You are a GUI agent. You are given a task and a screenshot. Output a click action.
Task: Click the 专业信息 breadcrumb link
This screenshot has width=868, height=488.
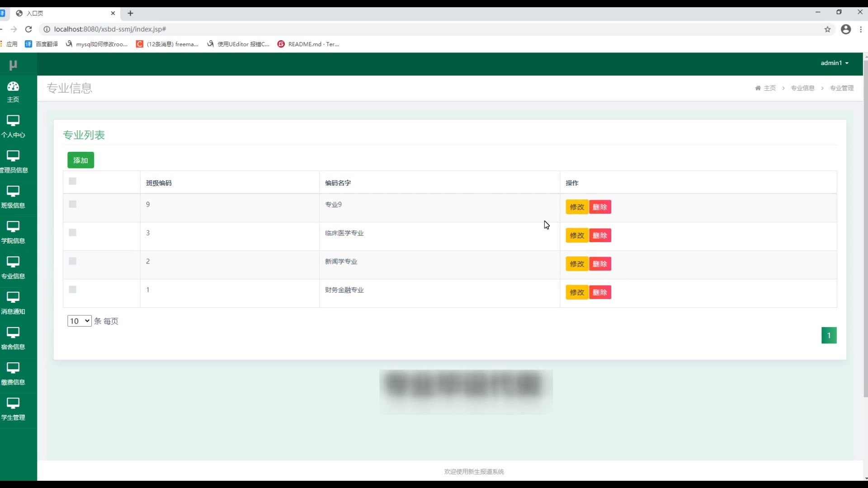[802, 88]
